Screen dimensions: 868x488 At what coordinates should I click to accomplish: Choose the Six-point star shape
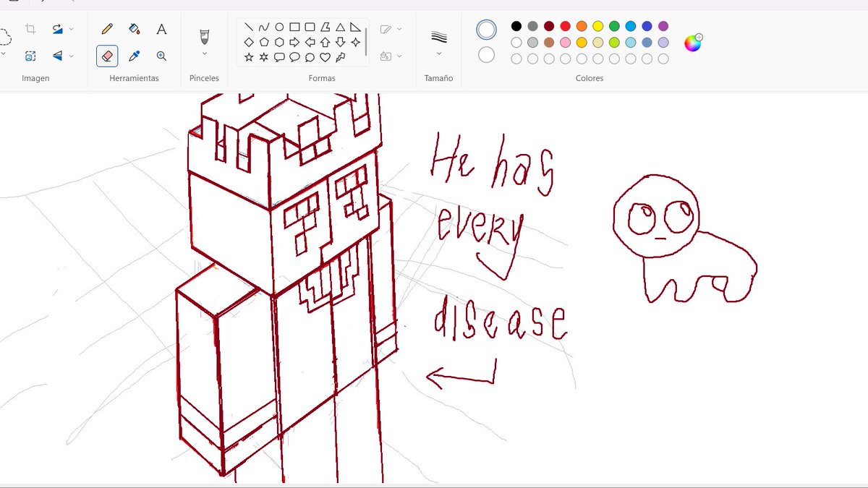coord(264,57)
